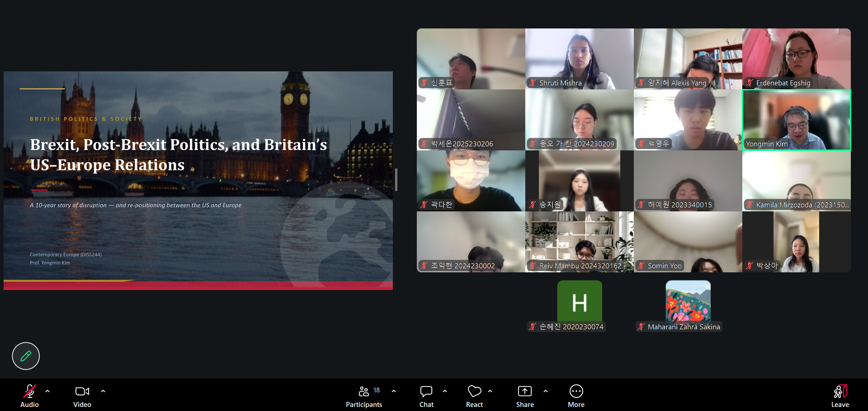The width and height of the screenshot is (868, 411).
Task: Click the annotate pencil button
Action: pyautogui.click(x=26, y=356)
